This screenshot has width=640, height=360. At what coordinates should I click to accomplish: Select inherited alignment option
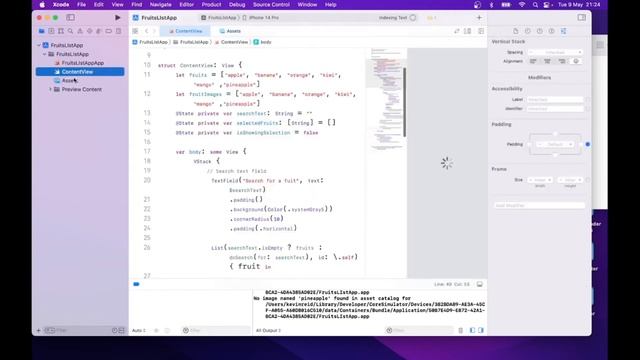pyautogui.click(x=576, y=61)
